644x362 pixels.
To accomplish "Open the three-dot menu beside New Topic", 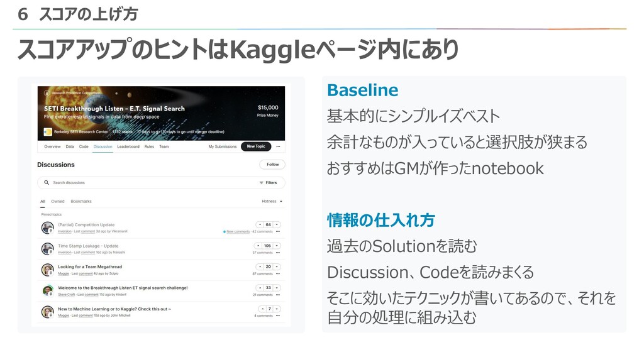I will pos(278,146).
